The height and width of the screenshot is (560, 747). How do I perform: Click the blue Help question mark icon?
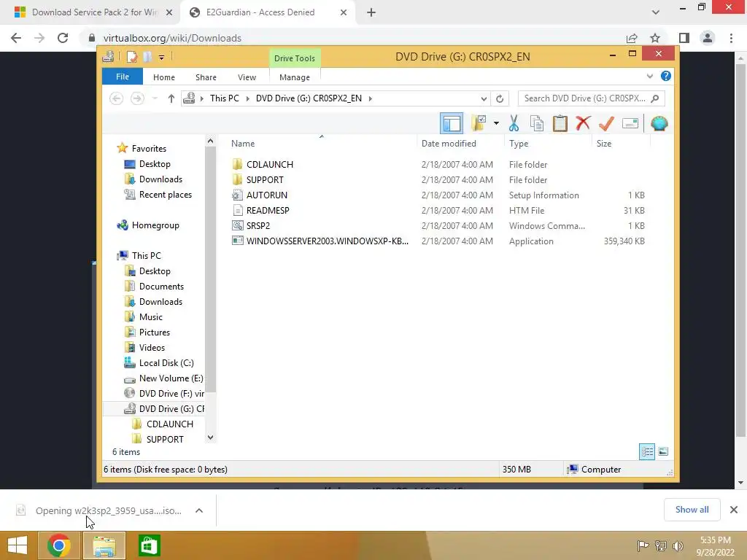click(665, 76)
